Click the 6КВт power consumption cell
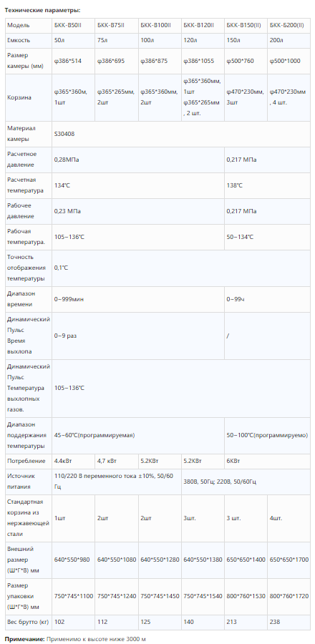315x644 pixels. click(267, 462)
